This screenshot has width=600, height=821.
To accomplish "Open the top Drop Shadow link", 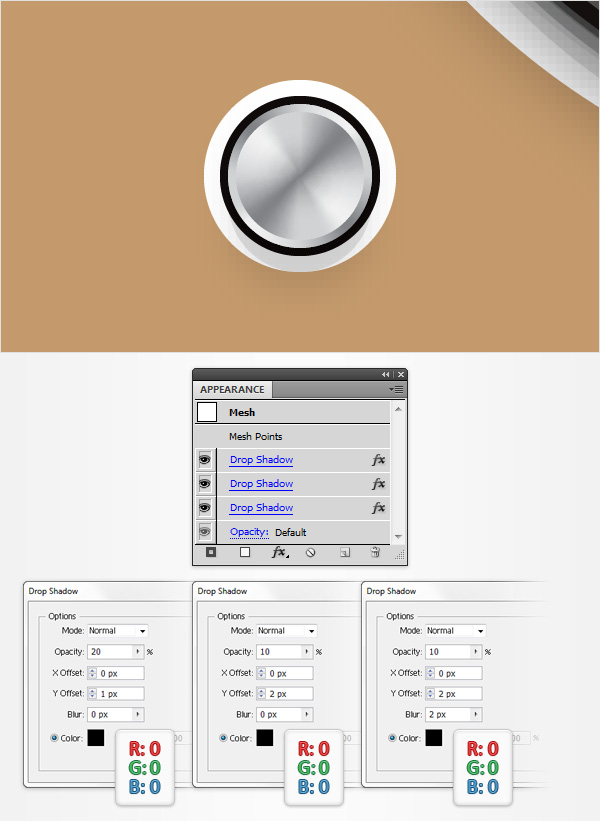I will coord(261,460).
